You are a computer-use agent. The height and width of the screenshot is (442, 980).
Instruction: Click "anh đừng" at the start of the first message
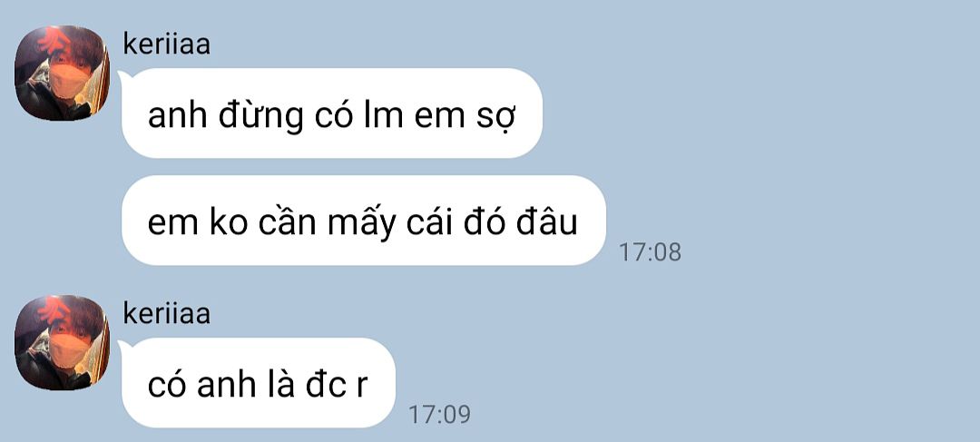point(226,116)
